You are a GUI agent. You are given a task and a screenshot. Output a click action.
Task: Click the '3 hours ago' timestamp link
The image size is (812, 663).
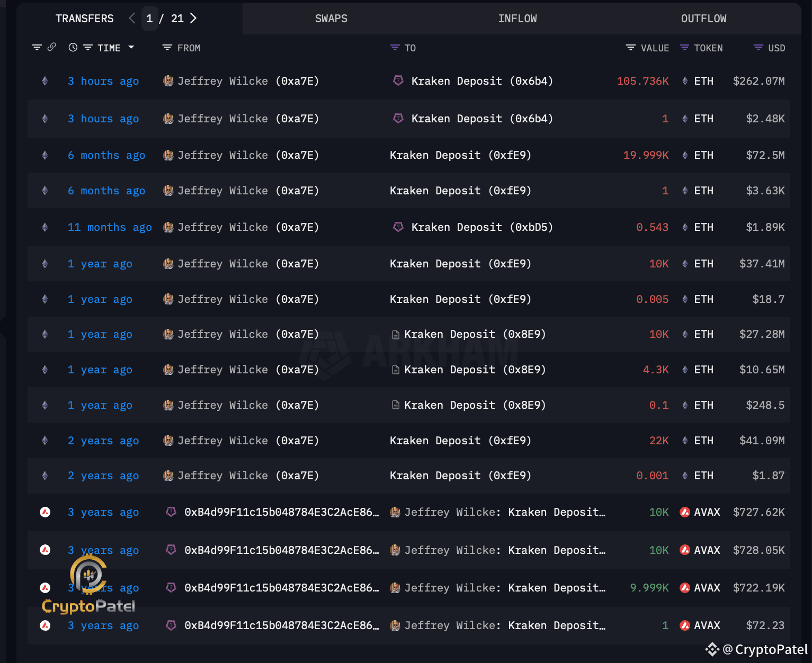coord(103,81)
